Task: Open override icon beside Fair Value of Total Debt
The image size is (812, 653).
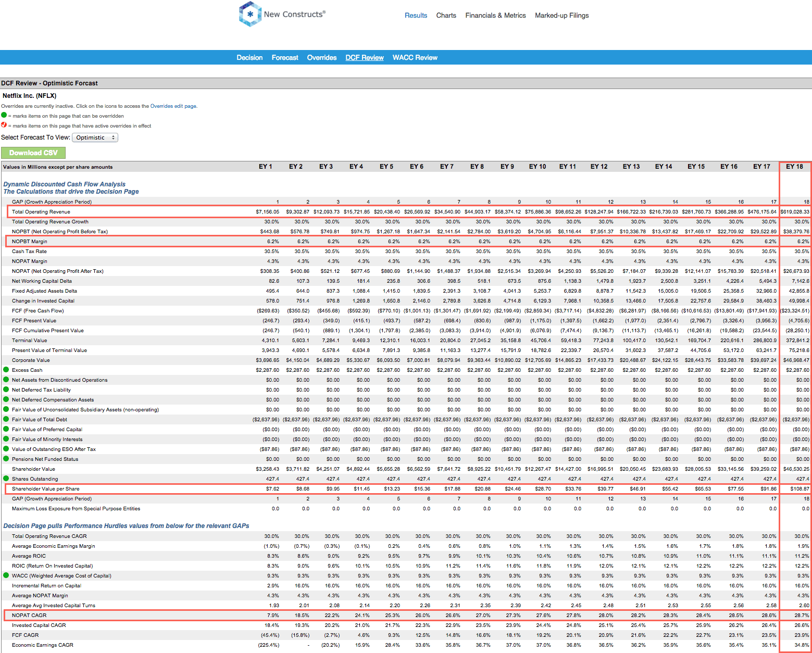Action: pyautogui.click(x=6, y=419)
